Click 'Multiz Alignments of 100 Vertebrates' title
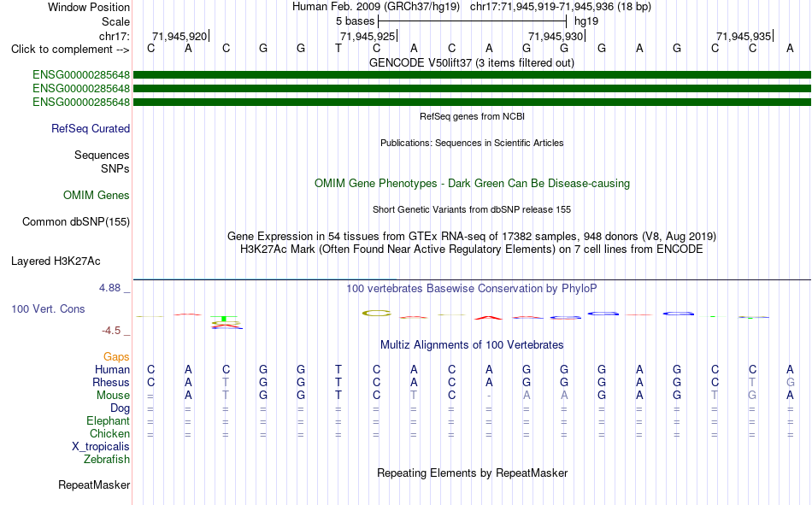Image resolution: width=812 pixels, height=505 pixels. [x=472, y=345]
